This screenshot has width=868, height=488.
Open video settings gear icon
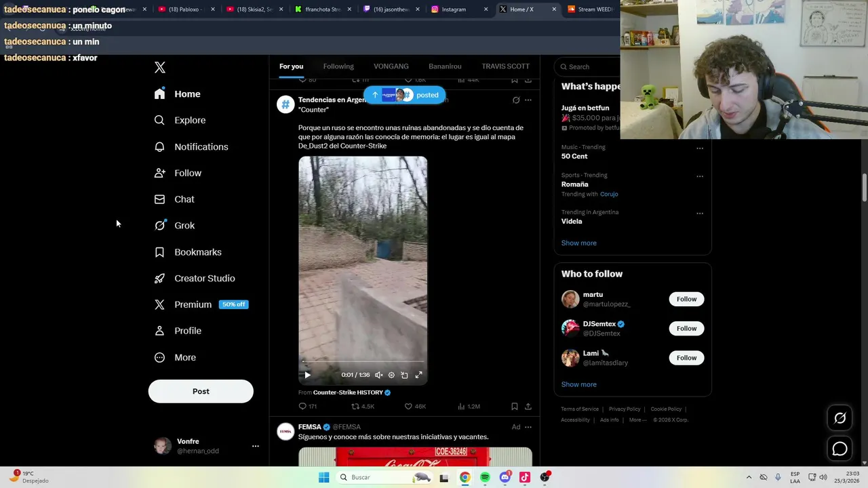(x=391, y=375)
